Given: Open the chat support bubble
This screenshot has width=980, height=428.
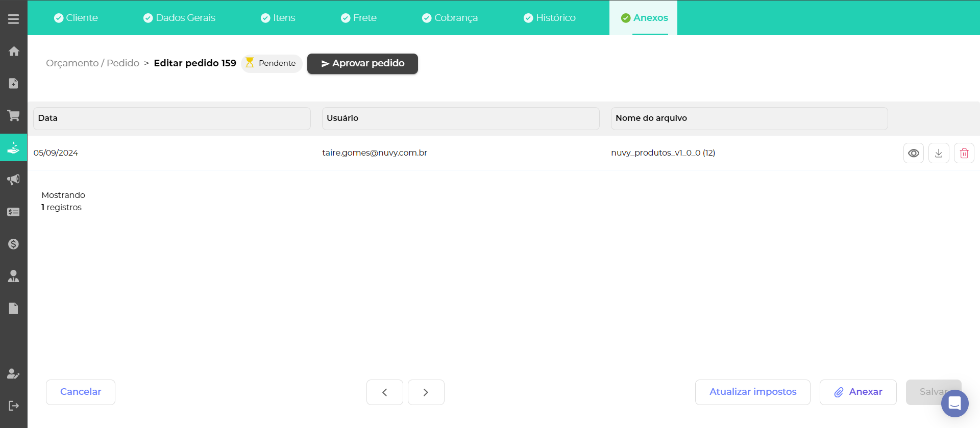Looking at the screenshot, I should [x=954, y=404].
